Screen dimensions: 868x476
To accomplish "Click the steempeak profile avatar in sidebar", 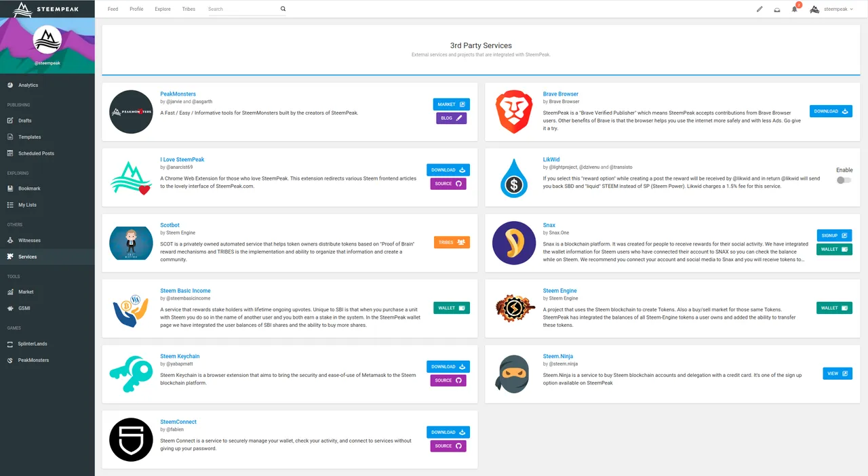I will tap(47, 40).
